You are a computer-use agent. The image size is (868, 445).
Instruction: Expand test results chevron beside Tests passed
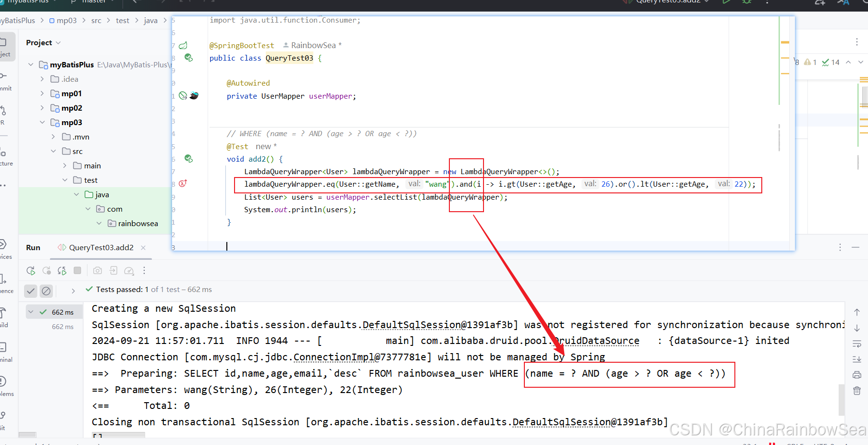click(73, 291)
